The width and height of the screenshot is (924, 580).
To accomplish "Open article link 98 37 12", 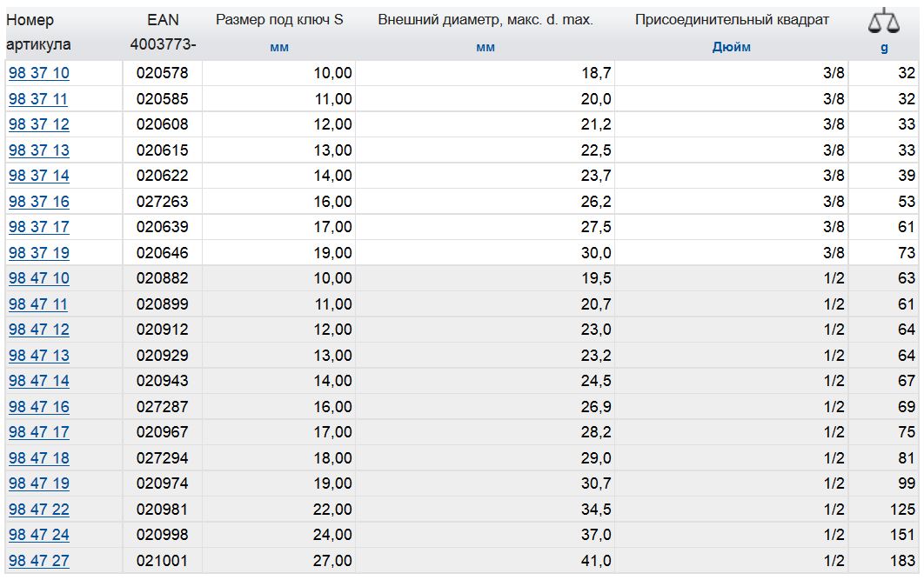I will pyautogui.click(x=39, y=124).
